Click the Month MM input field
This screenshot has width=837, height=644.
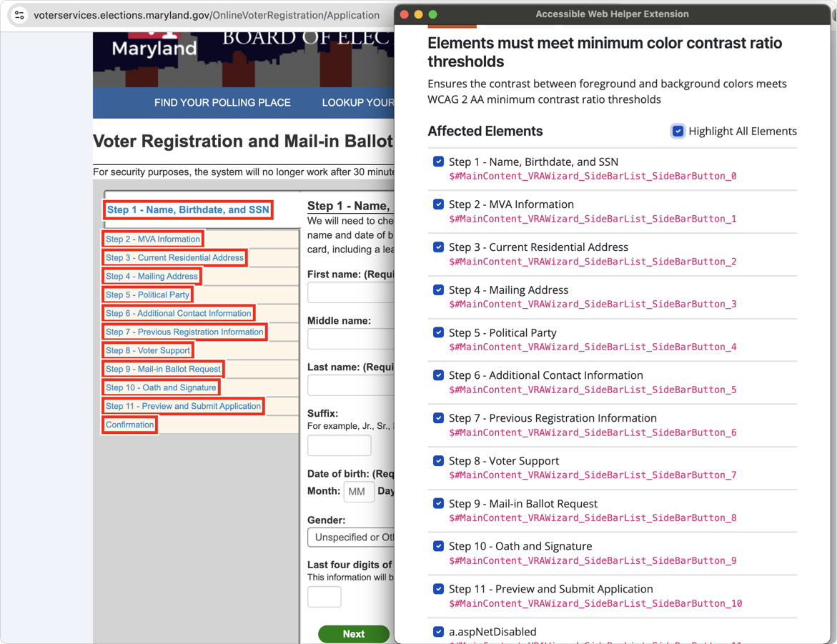tap(359, 491)
